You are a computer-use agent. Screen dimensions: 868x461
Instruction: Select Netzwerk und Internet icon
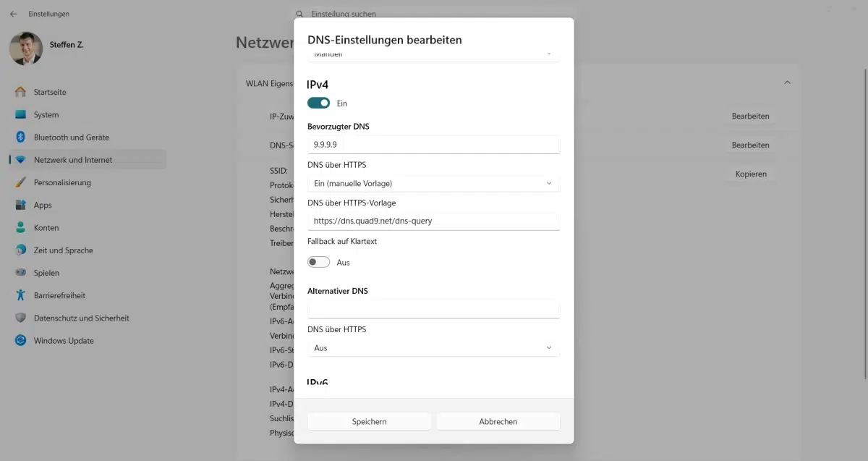(x=20, y=160)
